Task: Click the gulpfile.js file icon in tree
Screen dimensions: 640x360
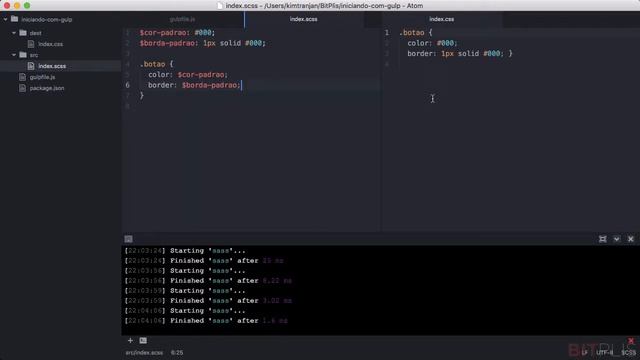Action: pyautogui.click(x=22, y=77)
